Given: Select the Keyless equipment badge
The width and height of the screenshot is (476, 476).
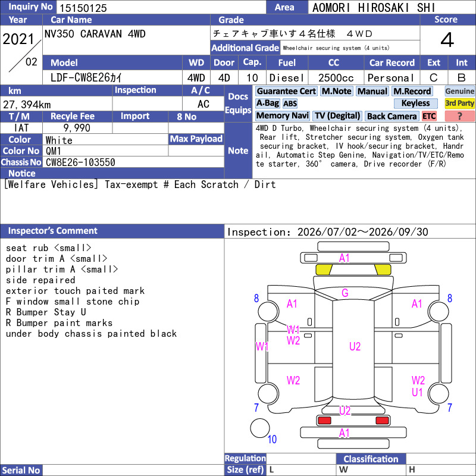Looking at the screenshot, I should pyautogui.click(x=415, y=103).
